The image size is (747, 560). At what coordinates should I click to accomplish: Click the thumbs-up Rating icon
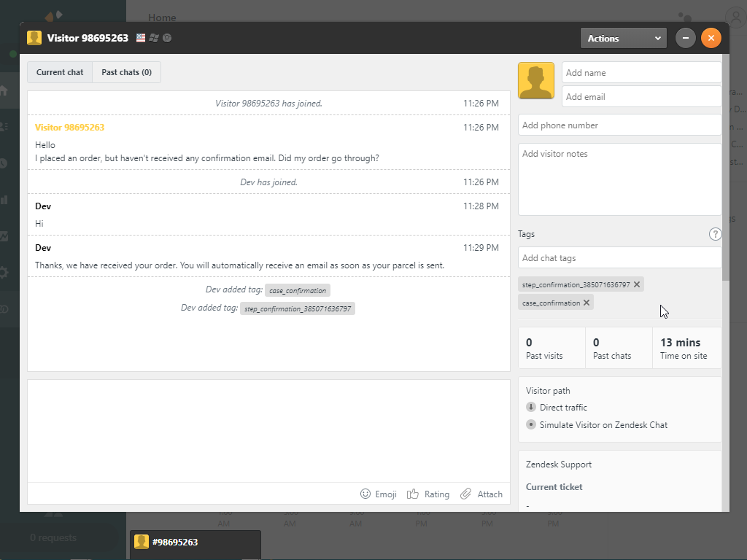[x=413, y=494]
